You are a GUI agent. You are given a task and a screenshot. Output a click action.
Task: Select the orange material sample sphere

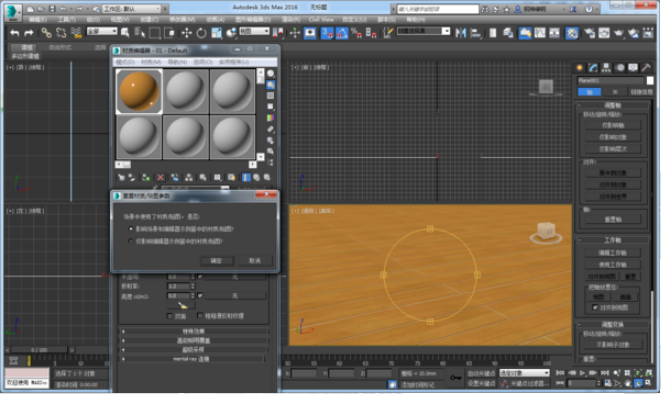[139, 91]
